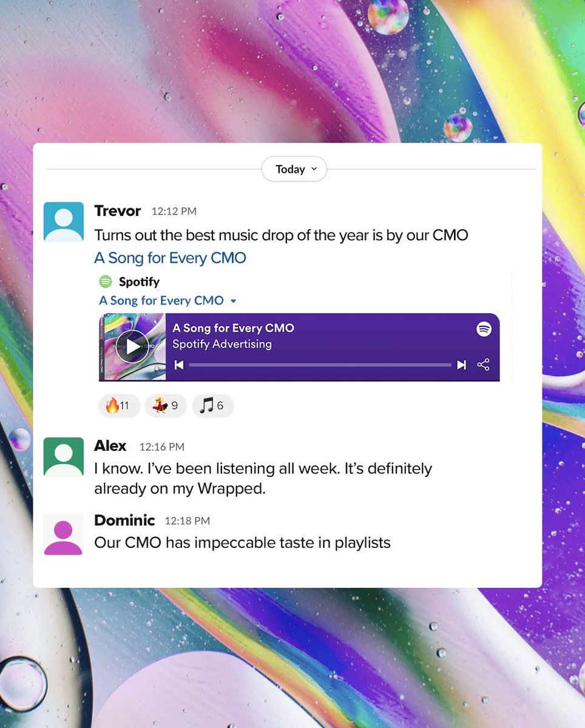Play A Song for Every CMO
The width and height of the screenshot is (585, 728).
point(132,346)
